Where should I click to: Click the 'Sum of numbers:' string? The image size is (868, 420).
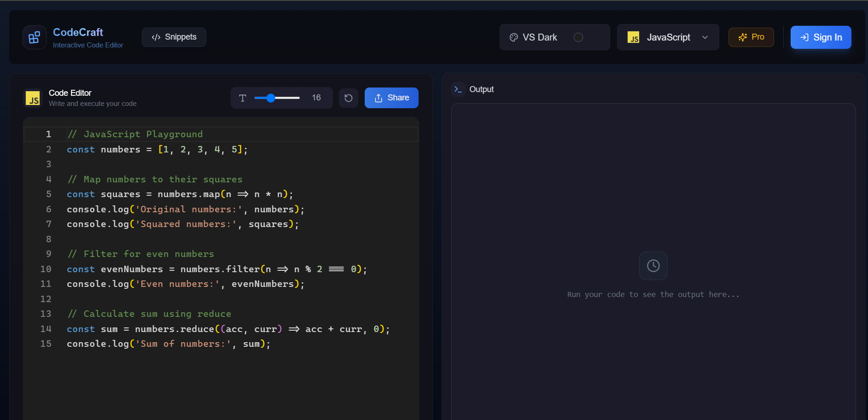183,344
